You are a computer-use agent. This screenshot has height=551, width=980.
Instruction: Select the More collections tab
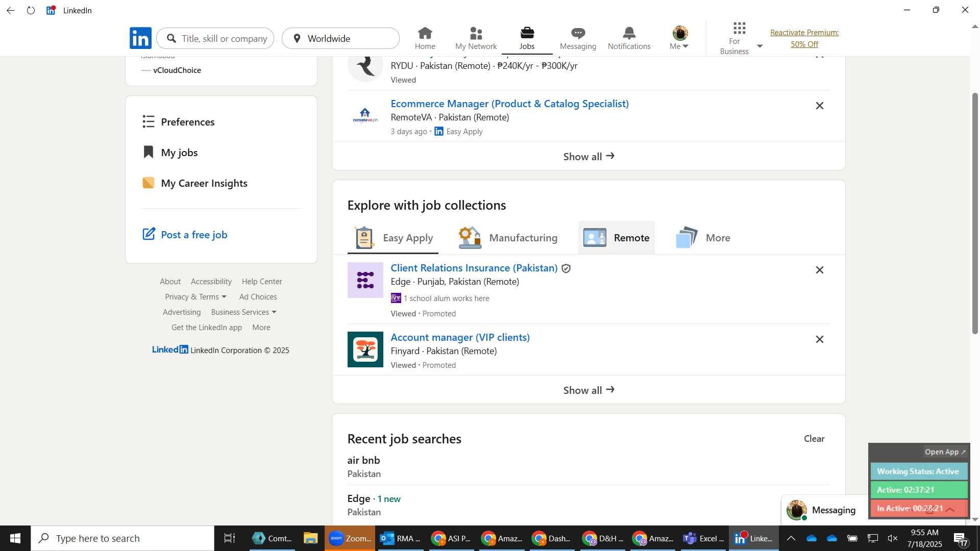tap(703, 238)
